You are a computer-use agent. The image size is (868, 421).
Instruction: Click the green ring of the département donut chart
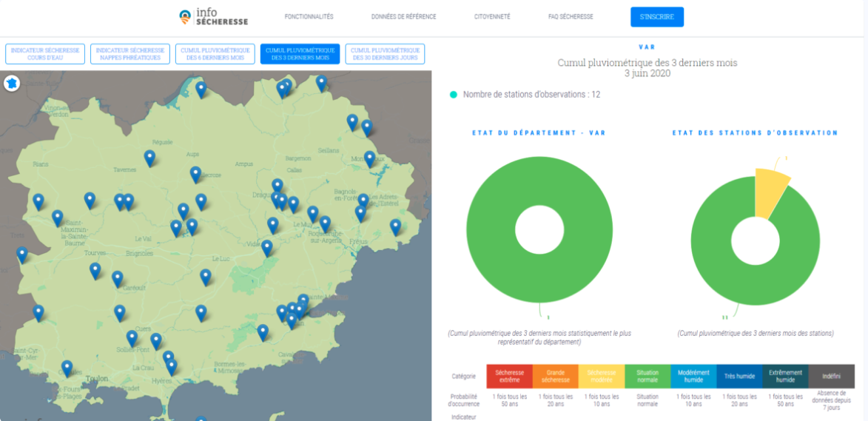coord(490,229)
